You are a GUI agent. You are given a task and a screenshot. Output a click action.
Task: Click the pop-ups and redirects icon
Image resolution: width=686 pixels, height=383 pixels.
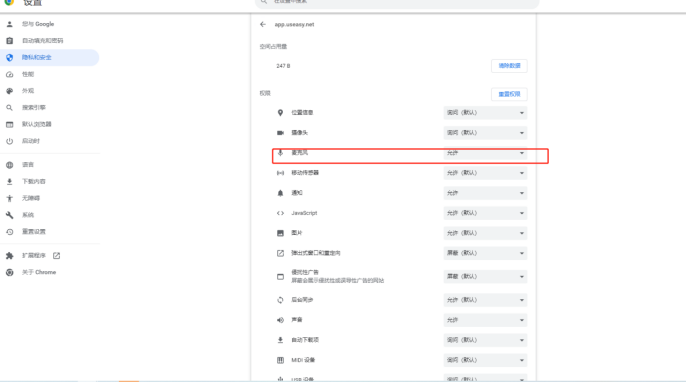pyautogui.click(x=280, y=253)
